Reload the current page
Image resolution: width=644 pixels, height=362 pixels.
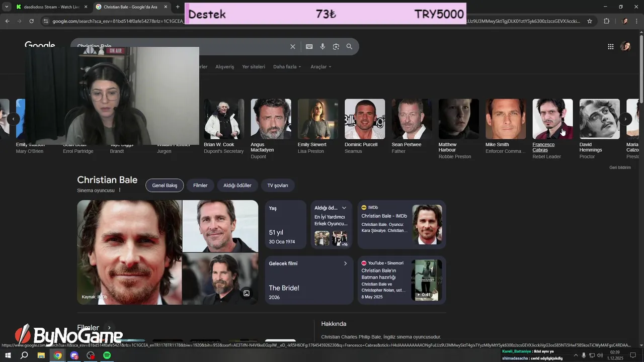31,21
